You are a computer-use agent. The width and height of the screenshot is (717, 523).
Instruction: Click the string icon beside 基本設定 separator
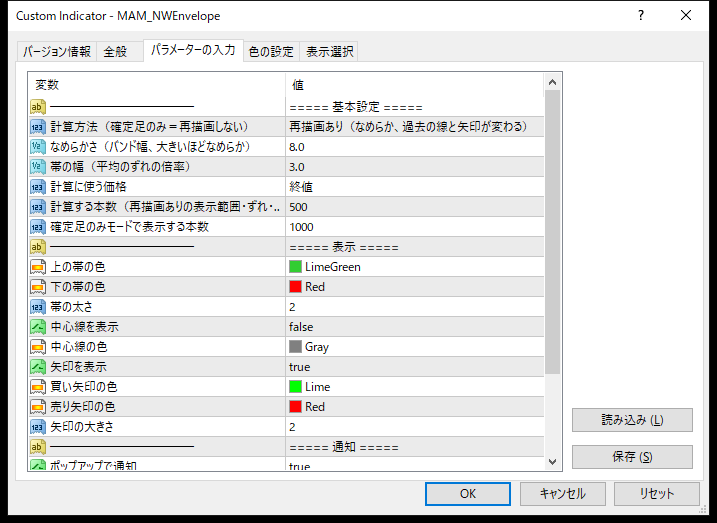tap(38, 107)
